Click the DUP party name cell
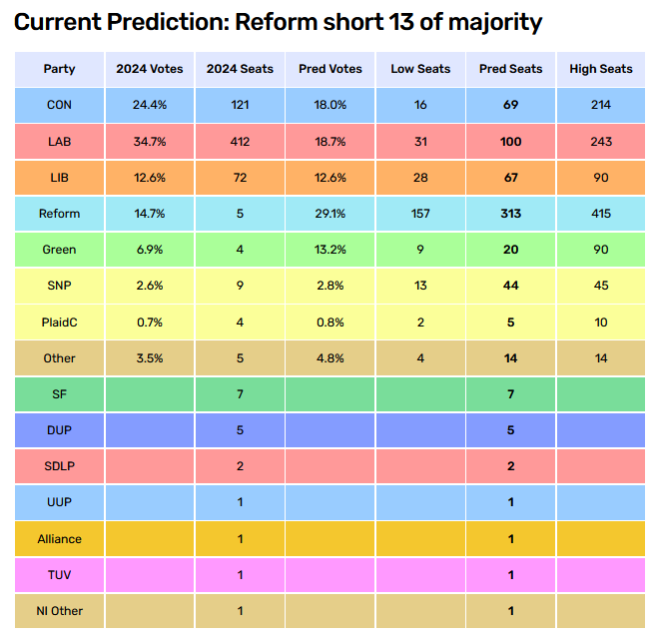This screenshot has width=658, height=644. point(59,430)
